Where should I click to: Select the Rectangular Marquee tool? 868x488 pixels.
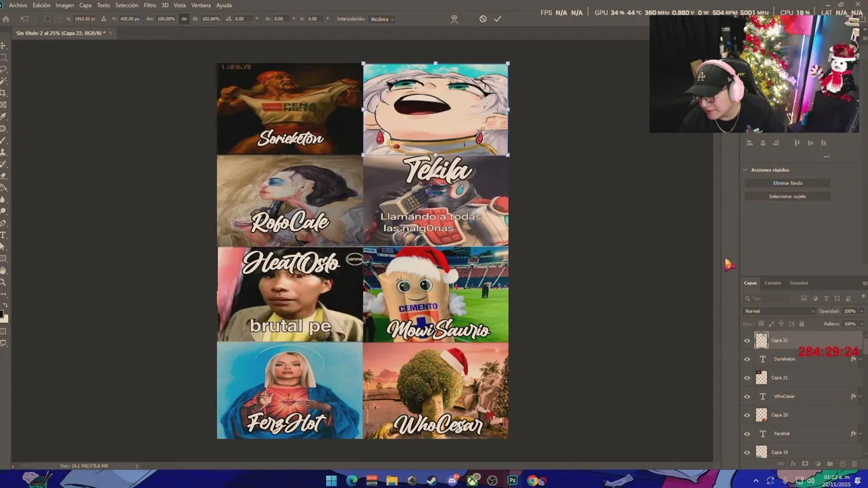pos(3,57)
